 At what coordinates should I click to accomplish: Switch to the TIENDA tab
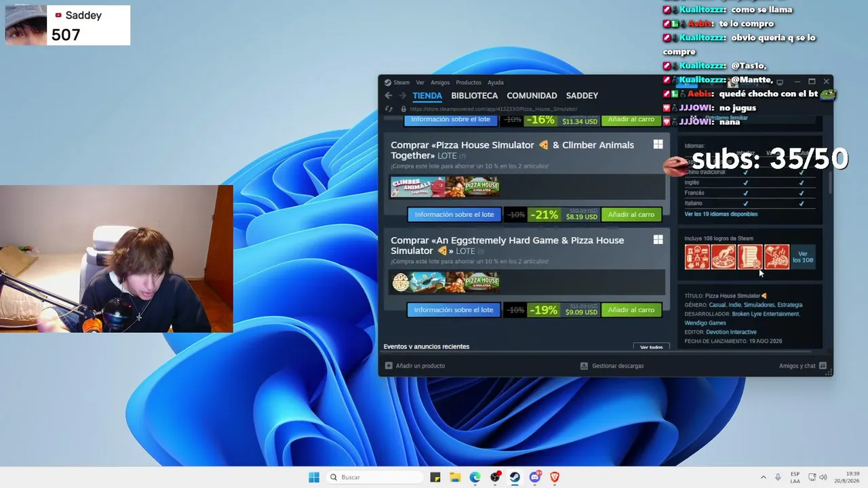[x=427, y=96]
